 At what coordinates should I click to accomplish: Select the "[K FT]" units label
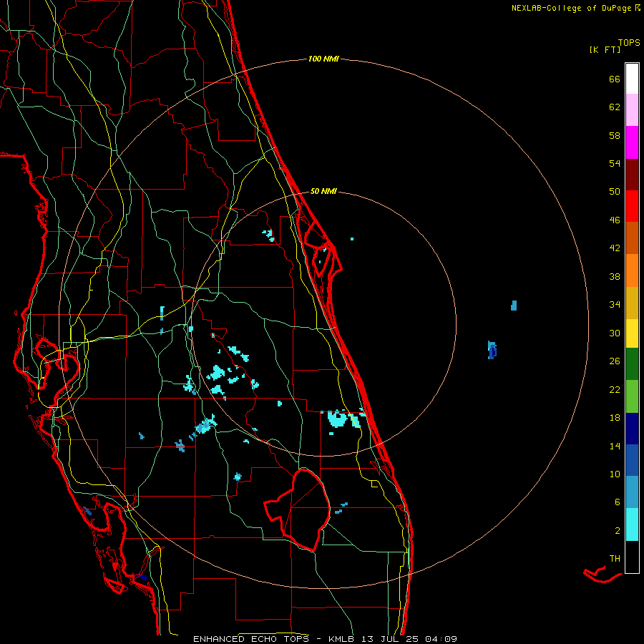605,50
